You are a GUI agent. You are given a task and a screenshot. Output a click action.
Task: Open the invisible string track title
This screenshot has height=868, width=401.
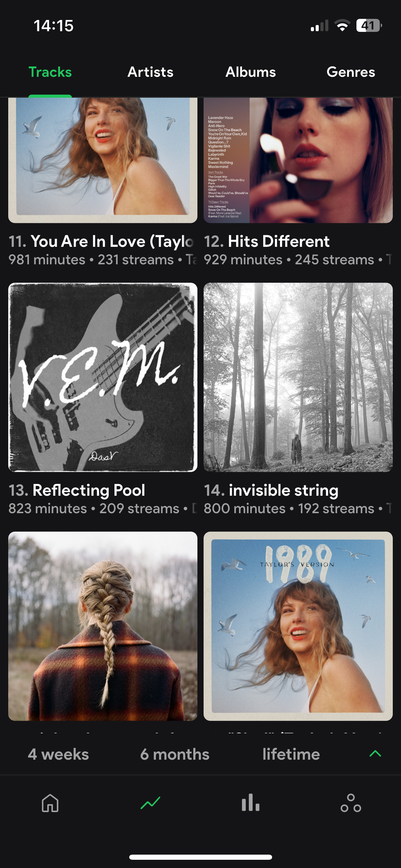pyautogui.click(x=283, y=490)
